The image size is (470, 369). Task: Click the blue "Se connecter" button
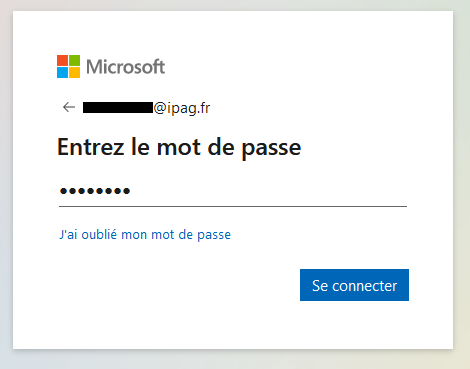pyautogui.click(x=354, y=285)
